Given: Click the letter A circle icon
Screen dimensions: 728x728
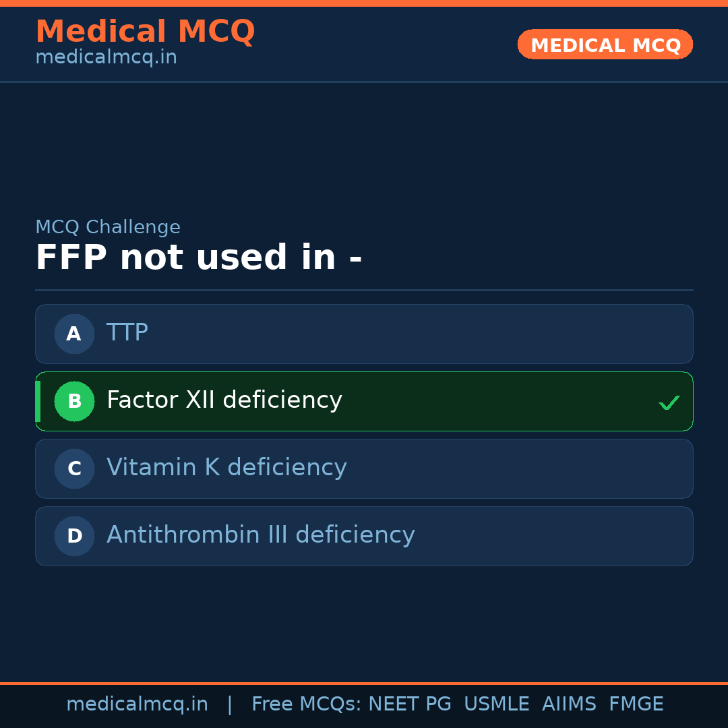Looking at the screenshot, I should (74, 334).
